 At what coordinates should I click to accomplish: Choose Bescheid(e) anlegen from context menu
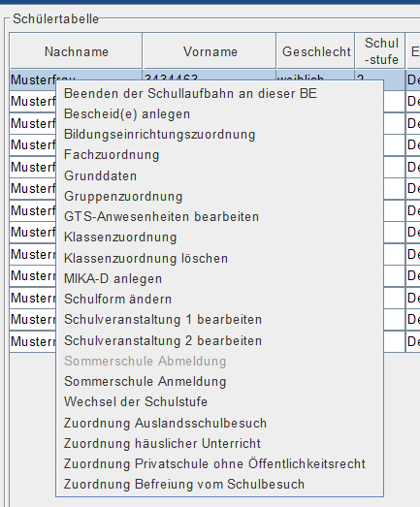pyautogui.click(x=220, y=114)
